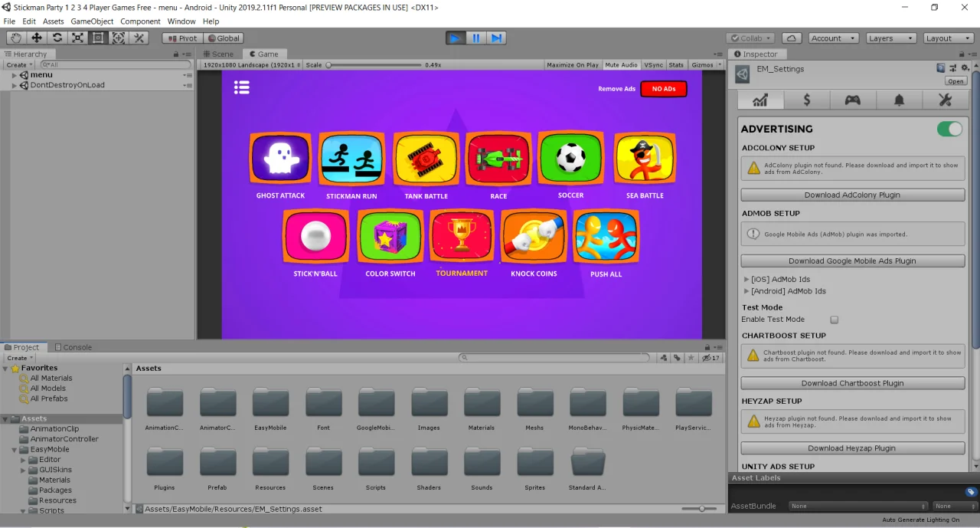Open the Utilities tools tab
The height and width of the screenshot is (528, 980).
pos(944,100)
